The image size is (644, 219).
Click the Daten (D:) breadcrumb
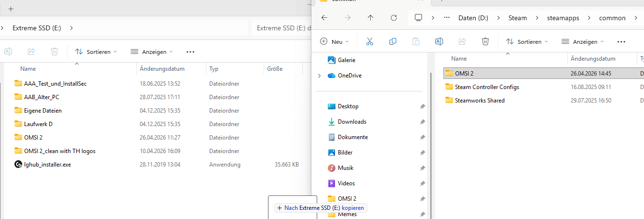point(473,18)
